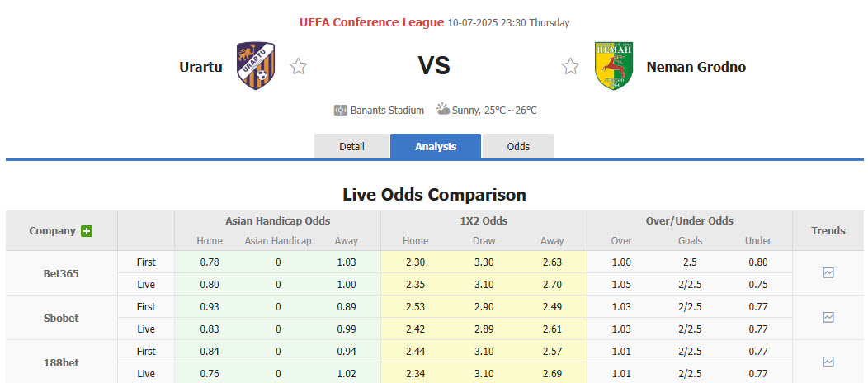Open the Neman Grodno team link
This screenshot has width=868, height=383.
696,67
